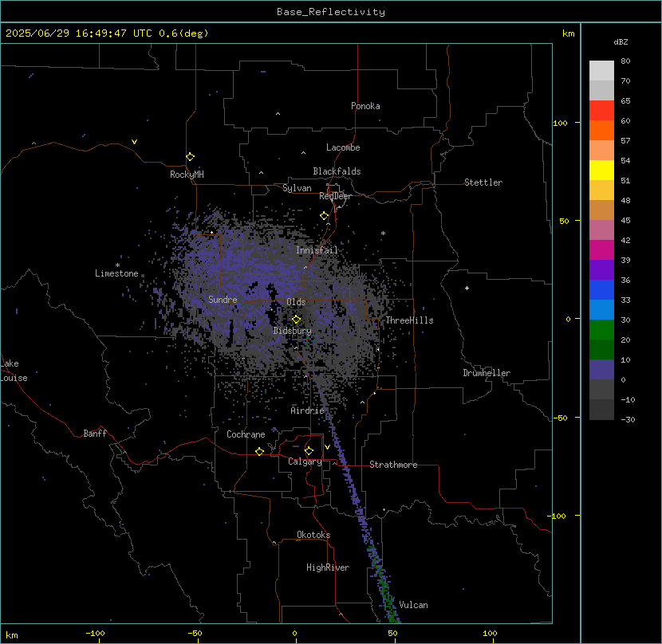This screenshot has height=644, width=662.
Task: Select the Innisfail label
Action: [317, 250]
